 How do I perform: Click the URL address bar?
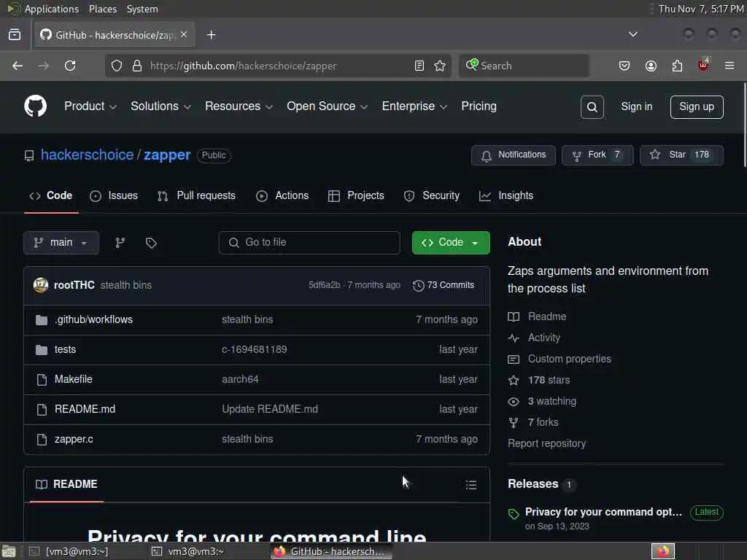(x=278, y=66)
